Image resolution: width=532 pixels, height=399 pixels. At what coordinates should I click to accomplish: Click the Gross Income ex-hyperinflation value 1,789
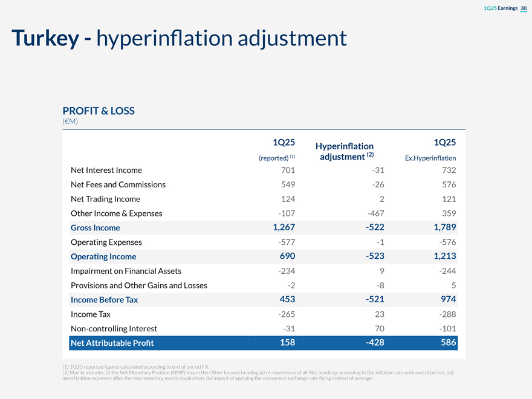(445, 227)
